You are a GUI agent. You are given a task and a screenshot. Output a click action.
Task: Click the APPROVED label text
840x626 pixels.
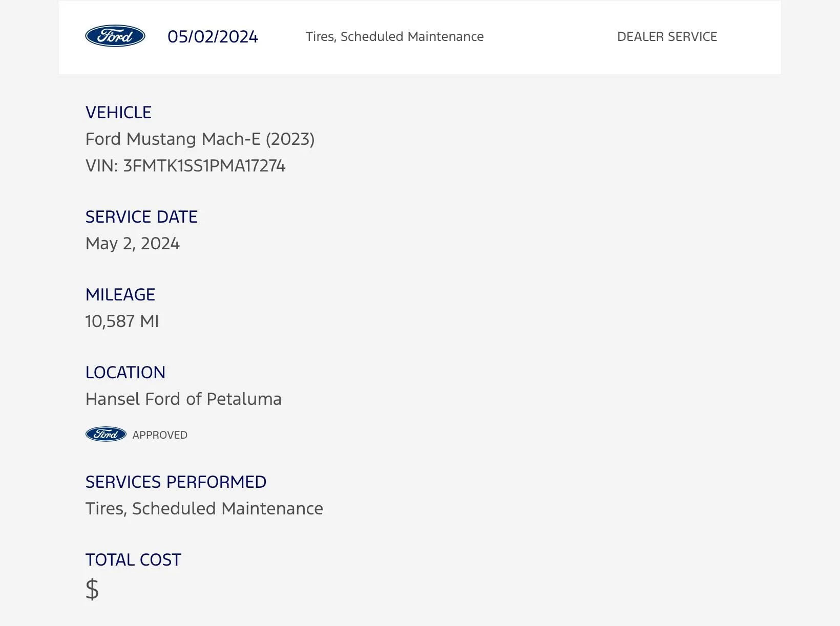point(160,435)
